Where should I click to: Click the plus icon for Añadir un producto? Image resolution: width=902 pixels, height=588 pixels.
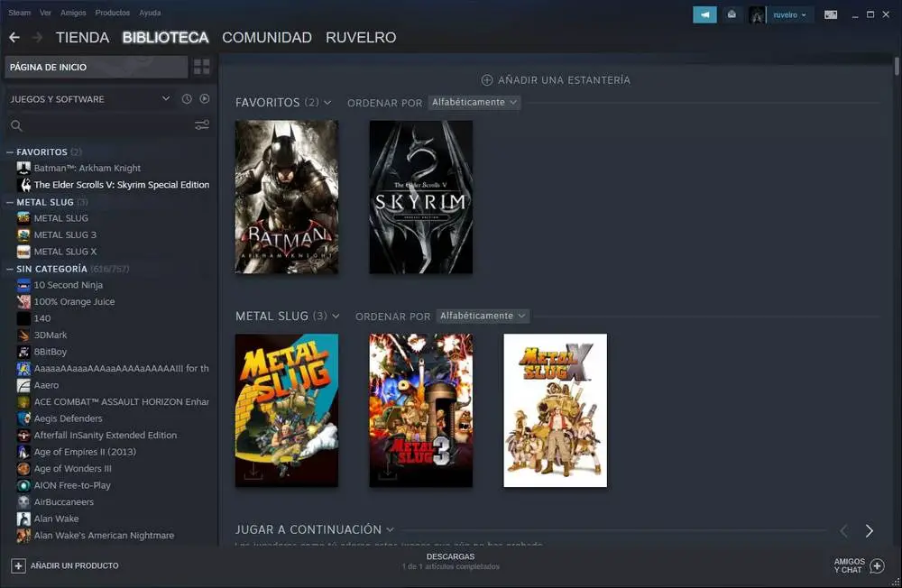click(x=18, y=565)
